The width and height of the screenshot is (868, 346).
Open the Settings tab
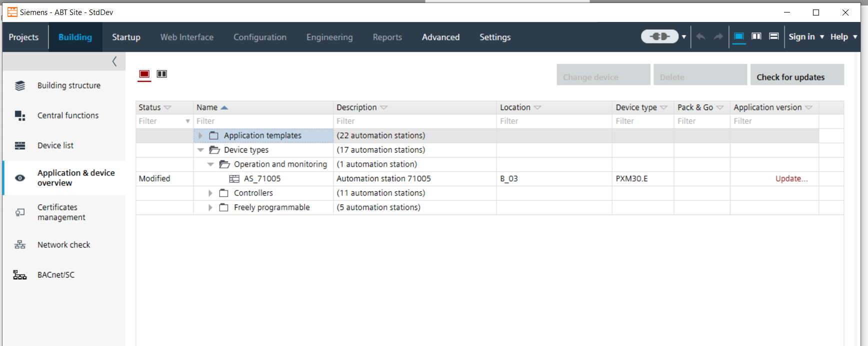pos(494,37)
